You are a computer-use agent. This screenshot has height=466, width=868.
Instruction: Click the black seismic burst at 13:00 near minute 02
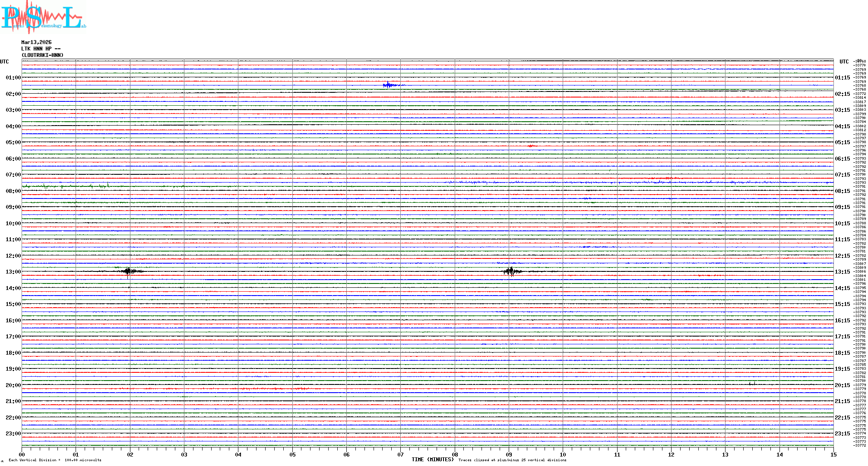tap(129, 271)
